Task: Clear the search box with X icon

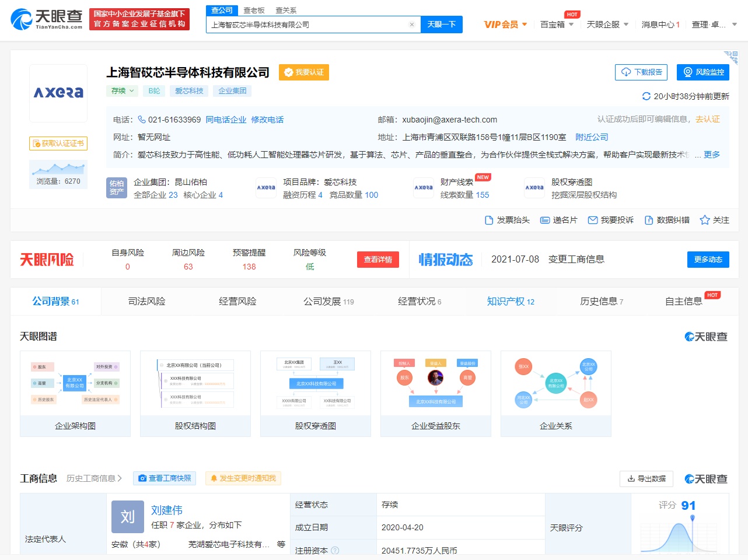Action: (412, 24)
